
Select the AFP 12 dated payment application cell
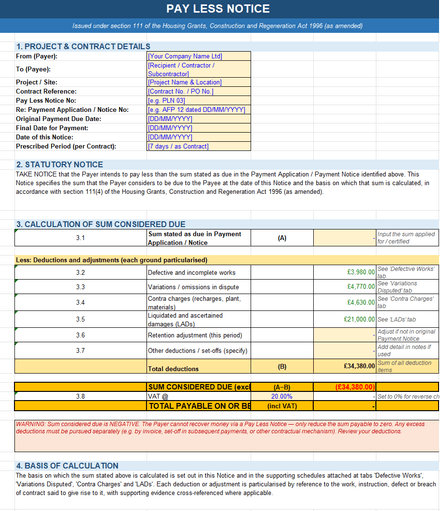199,110
